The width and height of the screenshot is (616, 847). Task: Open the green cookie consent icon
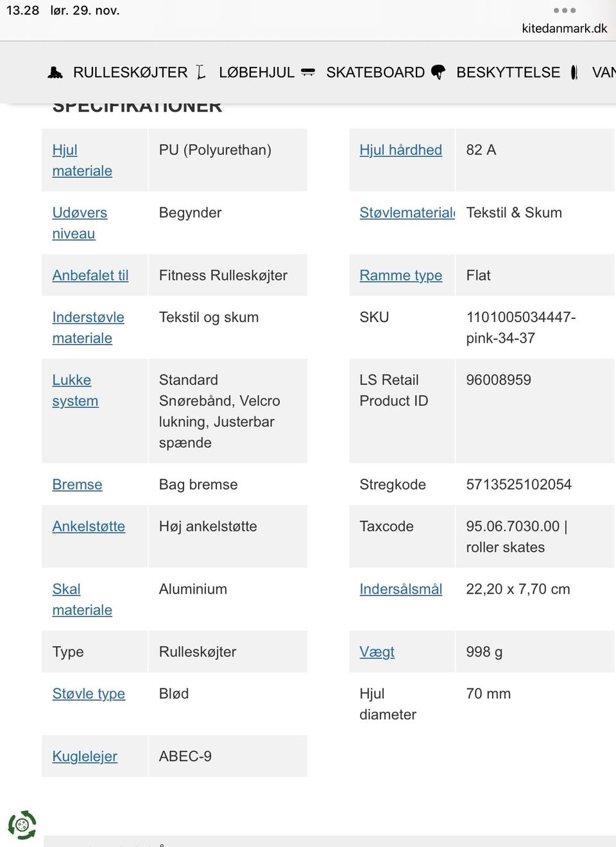(22, 825)
